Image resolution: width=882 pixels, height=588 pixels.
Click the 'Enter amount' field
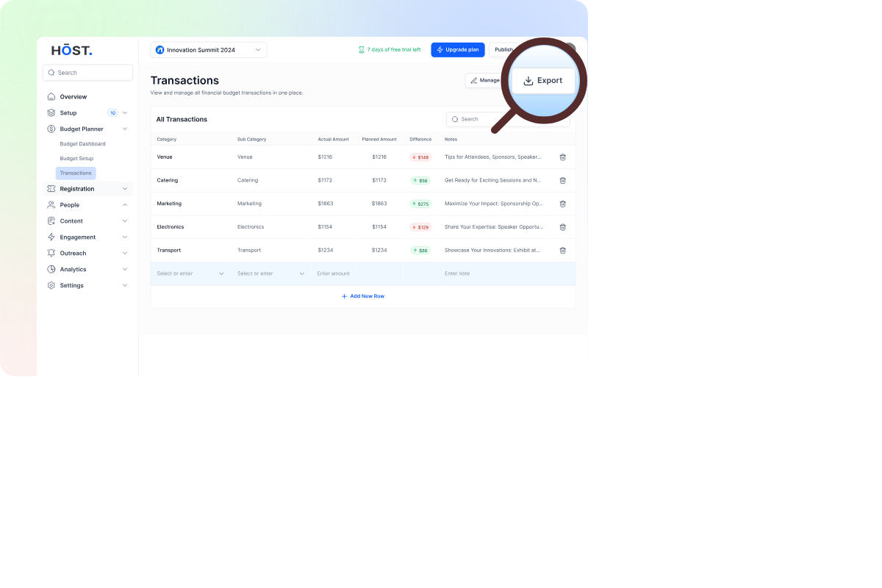coord(334,273)
